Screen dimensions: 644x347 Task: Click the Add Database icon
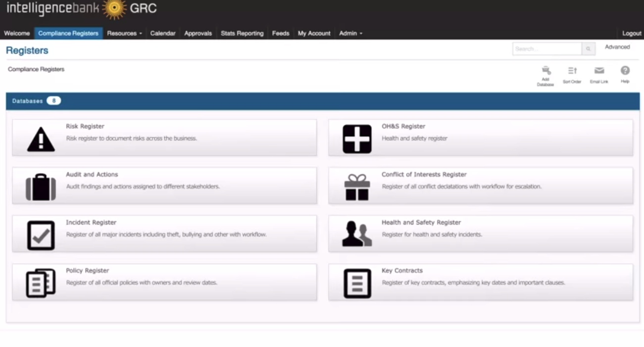coord(545,70)
